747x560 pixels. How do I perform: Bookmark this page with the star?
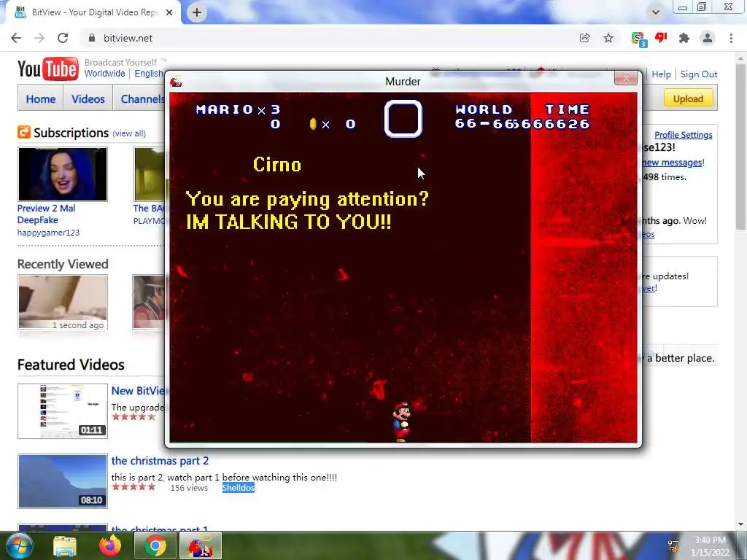click(608, 38)
